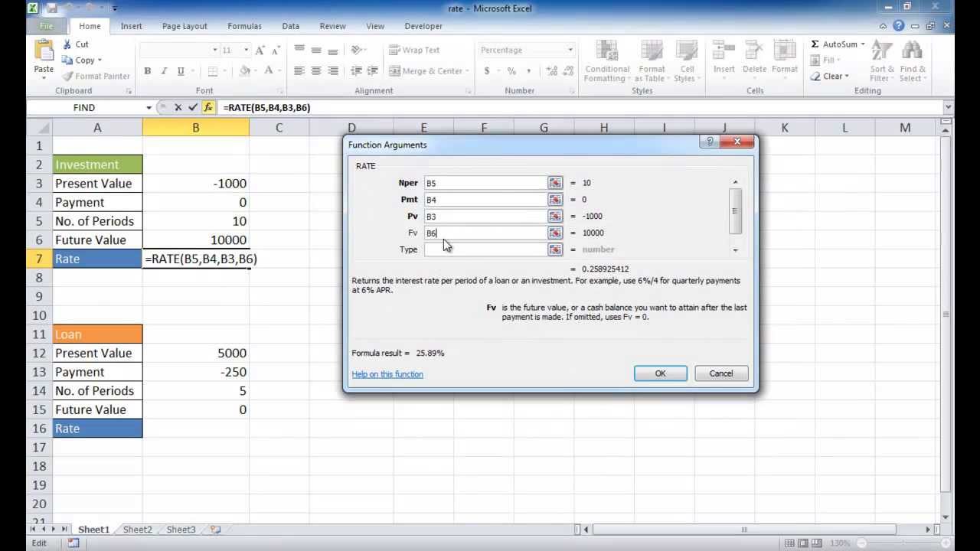Click the center text alignment icon
980x551 pixels.
[x=315, y=71]
